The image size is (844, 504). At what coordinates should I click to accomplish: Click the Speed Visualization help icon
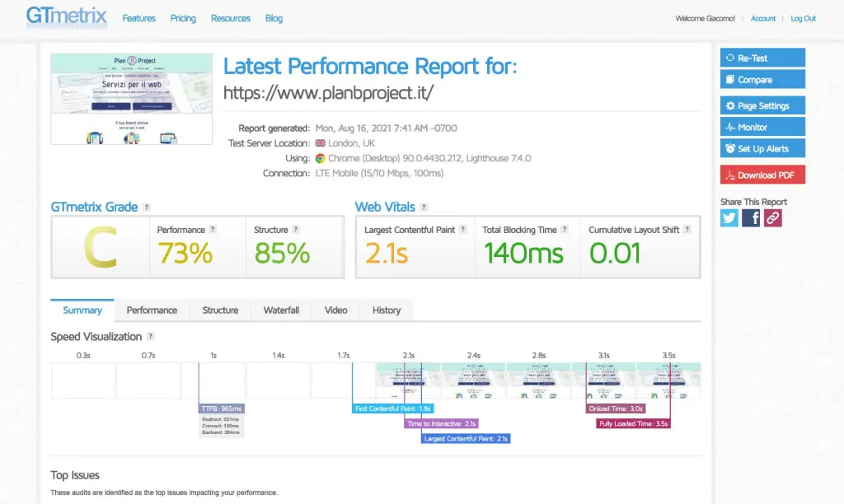tap(151, 337)
